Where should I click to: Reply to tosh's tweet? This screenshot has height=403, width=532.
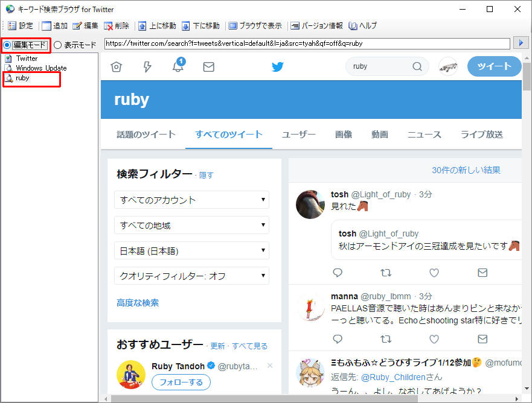[x=338, y=273]
